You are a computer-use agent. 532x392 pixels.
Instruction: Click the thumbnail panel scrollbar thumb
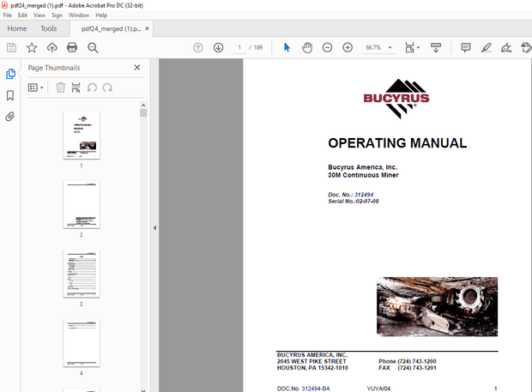(x=143, y=113)
